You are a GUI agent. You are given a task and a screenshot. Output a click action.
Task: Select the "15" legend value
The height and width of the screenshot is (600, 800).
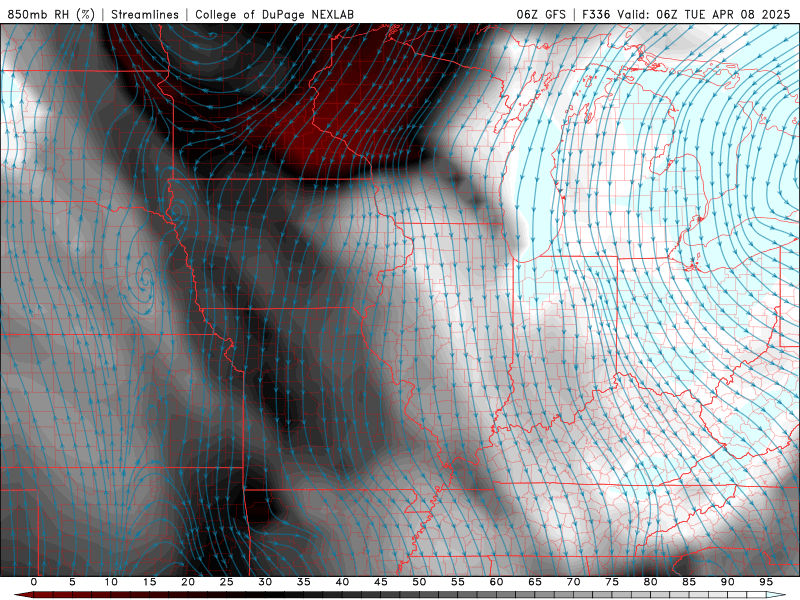[x=149, y=582]
